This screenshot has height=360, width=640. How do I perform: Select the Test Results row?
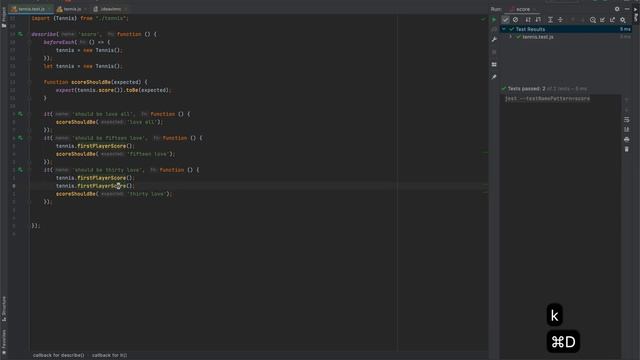566,29
